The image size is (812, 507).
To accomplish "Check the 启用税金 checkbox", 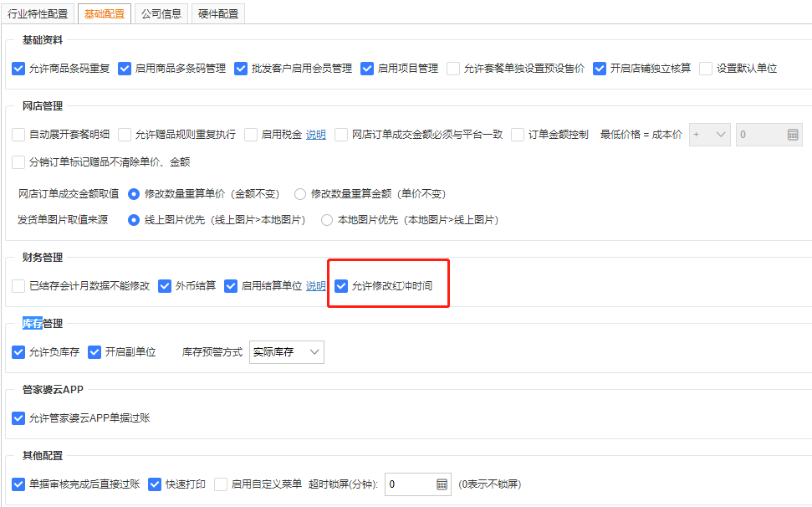I will 251,135.
